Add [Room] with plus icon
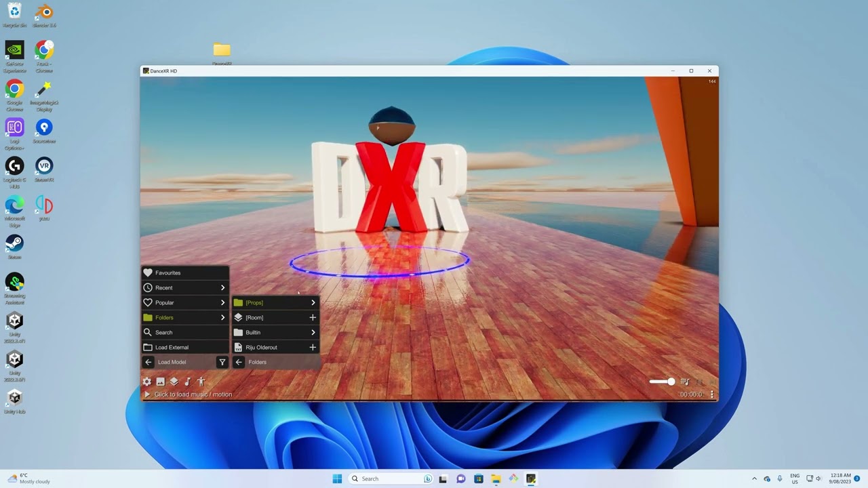 [x=313, y=317]
